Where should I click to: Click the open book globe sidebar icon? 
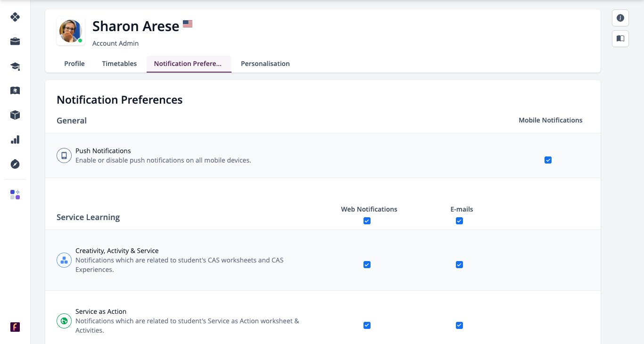pos(15,90)
